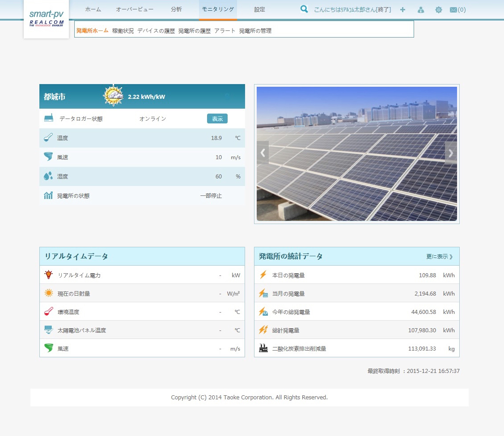Click the search magnifier icon
Screen dimensions: 504x436
tap(304, 9)
